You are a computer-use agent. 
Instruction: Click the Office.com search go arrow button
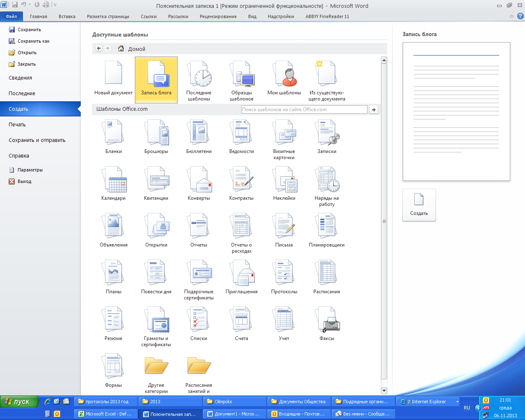[373, 110]
